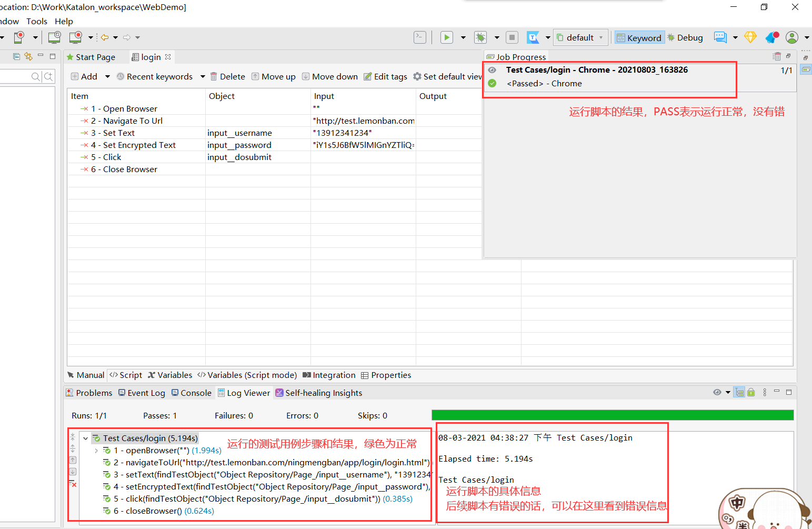Click the Debug bug icon in toolbar
Screen dimensions: 812x529
coord(480,37)
